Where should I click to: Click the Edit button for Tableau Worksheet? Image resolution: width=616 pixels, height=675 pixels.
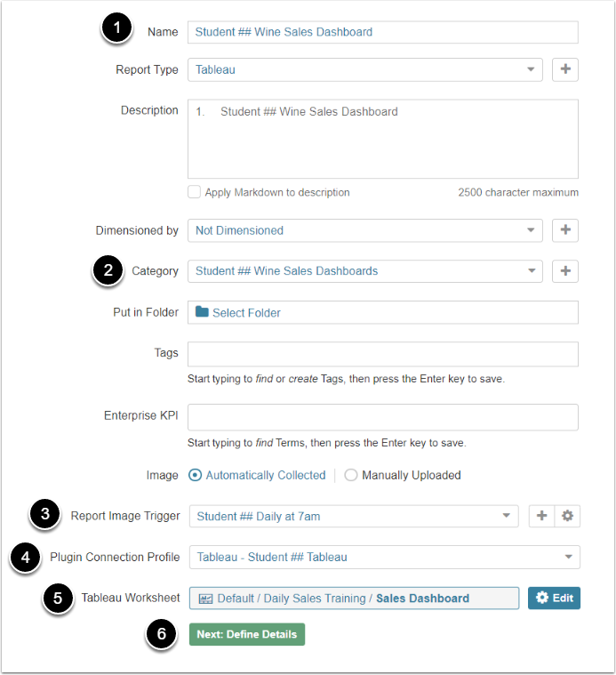[x=554, y=598]
